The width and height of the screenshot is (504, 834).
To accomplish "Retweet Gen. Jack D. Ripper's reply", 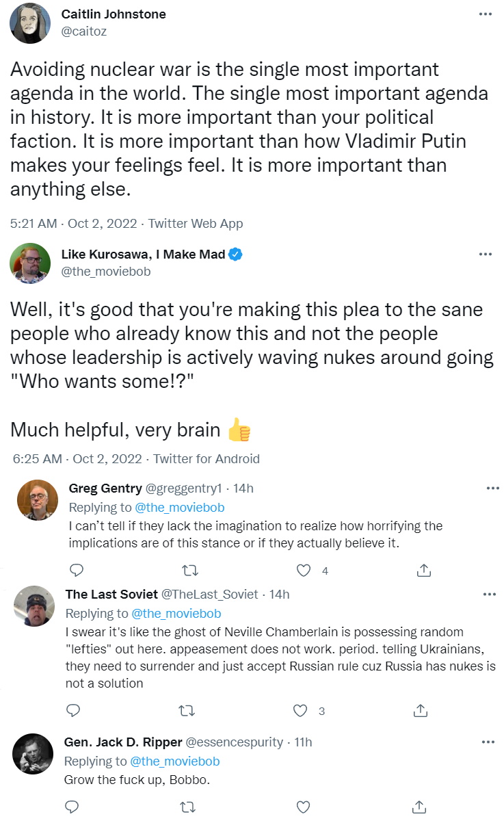I will (x=185, y=807).
